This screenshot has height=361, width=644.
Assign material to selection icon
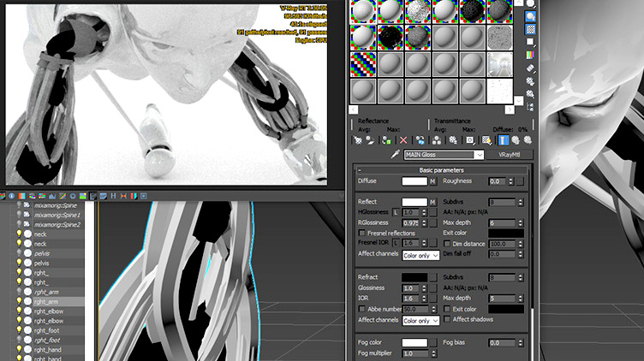tap(386, 140)
